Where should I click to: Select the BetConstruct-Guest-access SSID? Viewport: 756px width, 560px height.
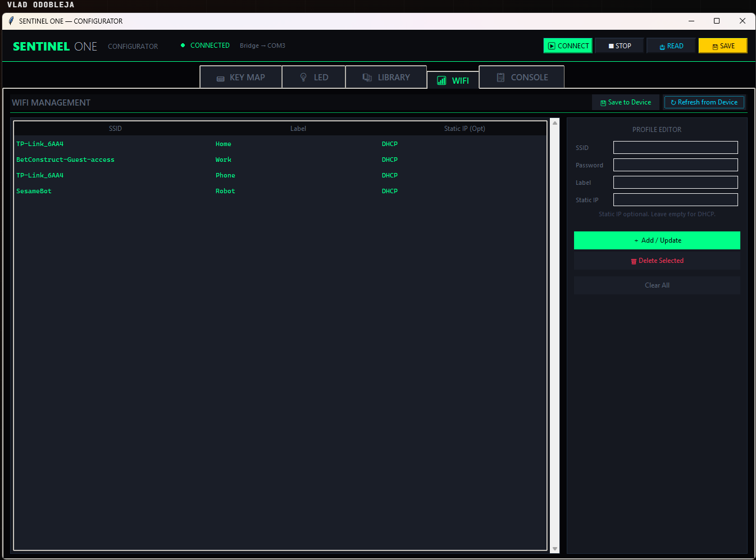pyautogui.click(x=65, y=160)
